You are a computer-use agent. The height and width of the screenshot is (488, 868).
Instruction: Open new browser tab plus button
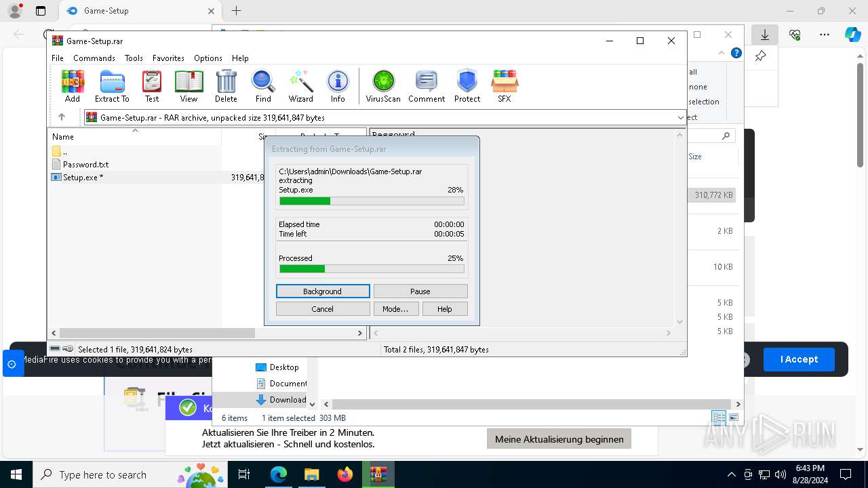[236, 11]
